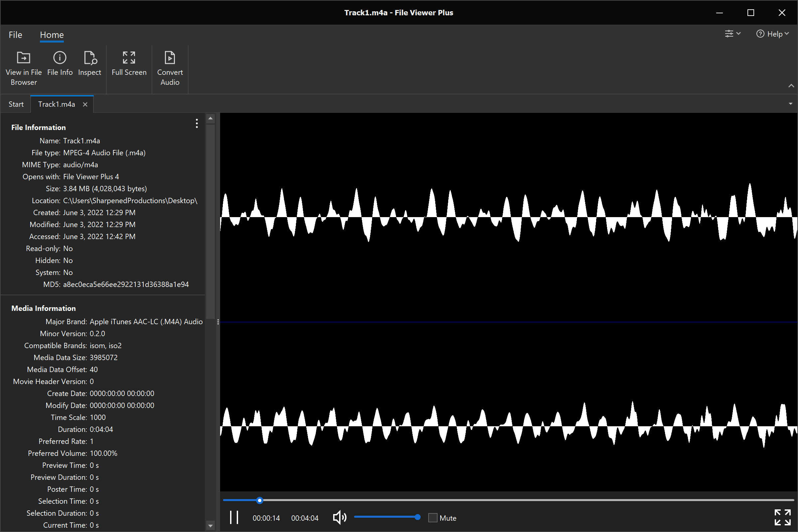Open File Info panel
Viewport: 798px width, 532px height.
[60, 64]
